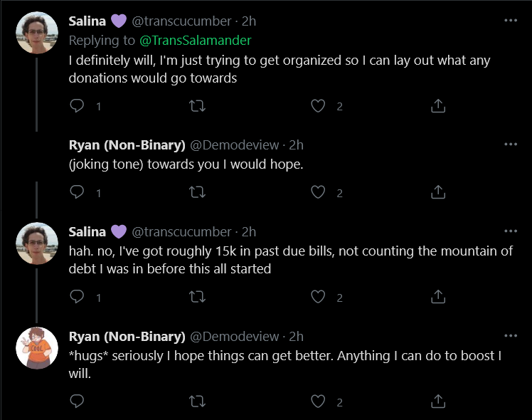The height and width of the screenshot is (420, 532).
Task: Reply to Salina's donations tweet
Action: (77, 106)
